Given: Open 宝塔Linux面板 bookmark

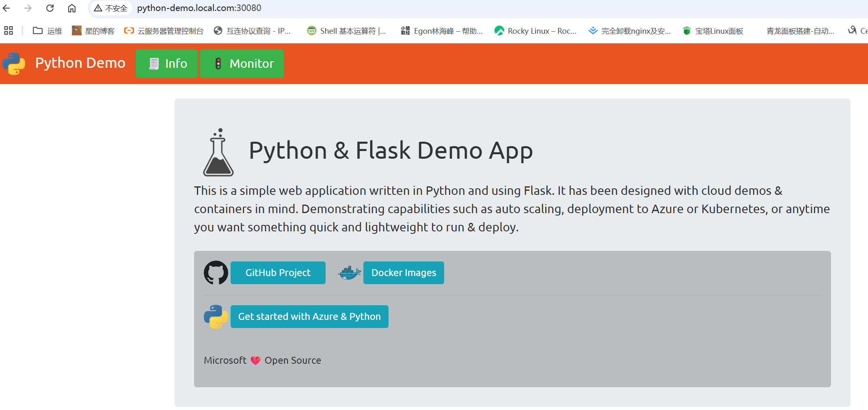Looking at the screenshot, I should 713,31.
